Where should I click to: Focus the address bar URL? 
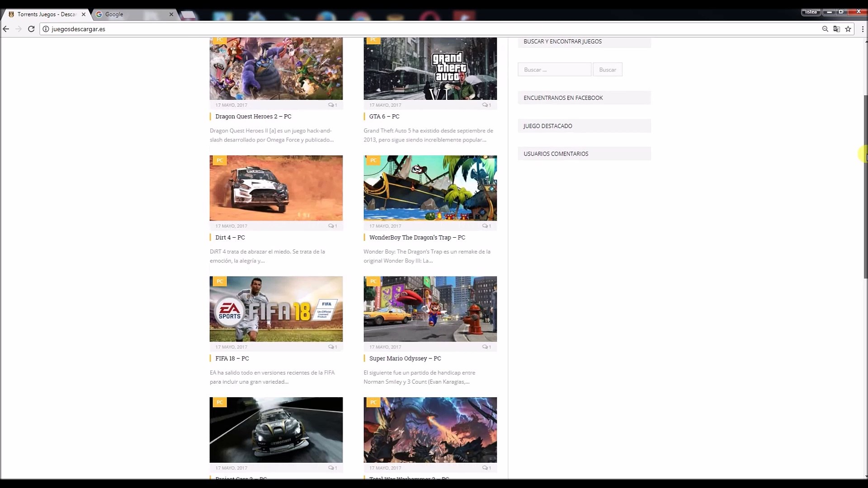[x=78, y=29]
